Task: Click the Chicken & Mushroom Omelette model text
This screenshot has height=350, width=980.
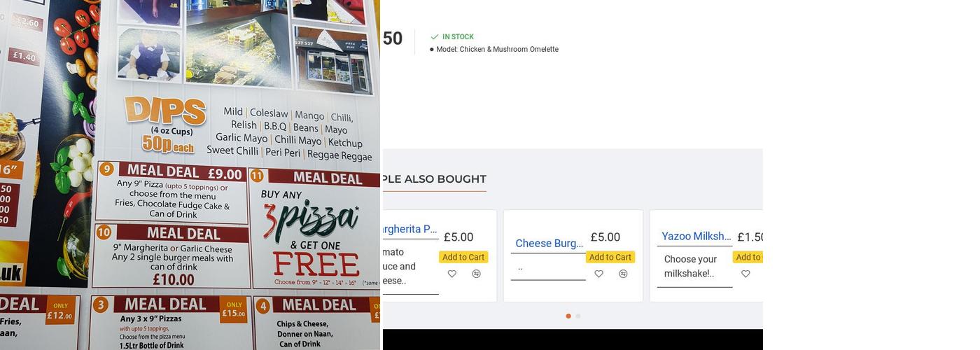Action: (x=497, y=50)
